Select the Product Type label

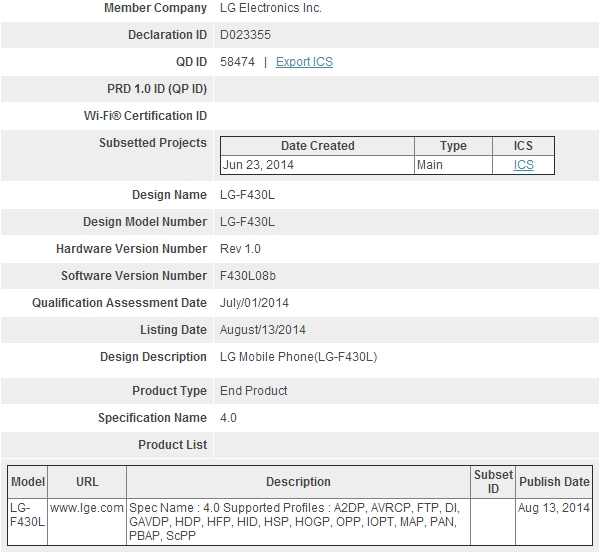[169, 391]
